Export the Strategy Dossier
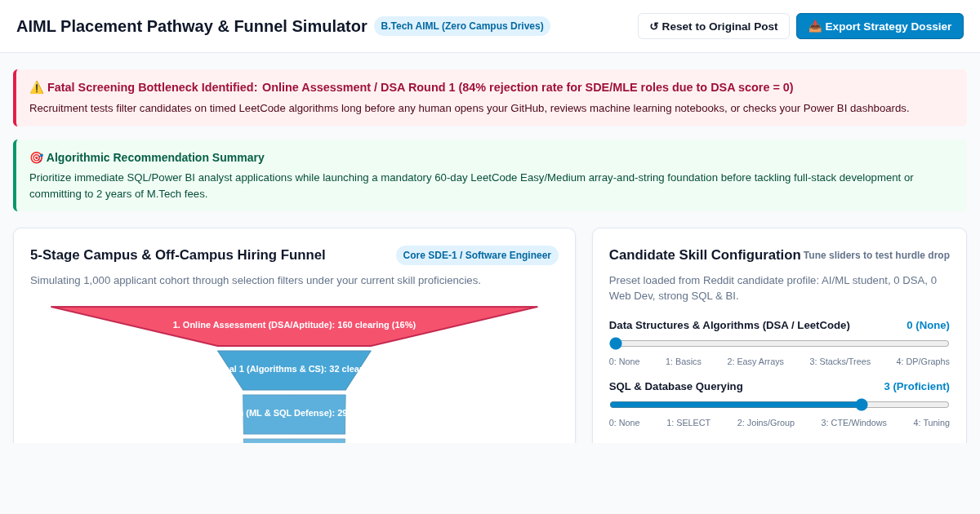Screen dimensions: 980x514 (880, 26)
